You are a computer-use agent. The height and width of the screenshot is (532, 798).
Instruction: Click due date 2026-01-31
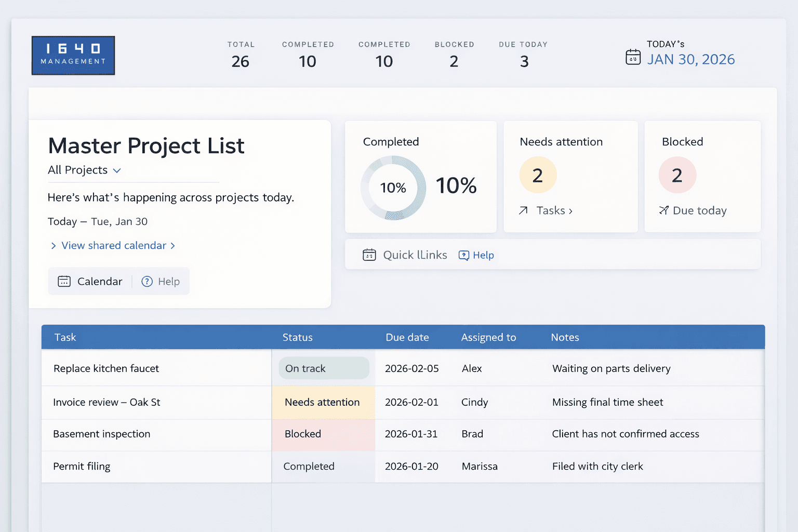coord(411,434)
